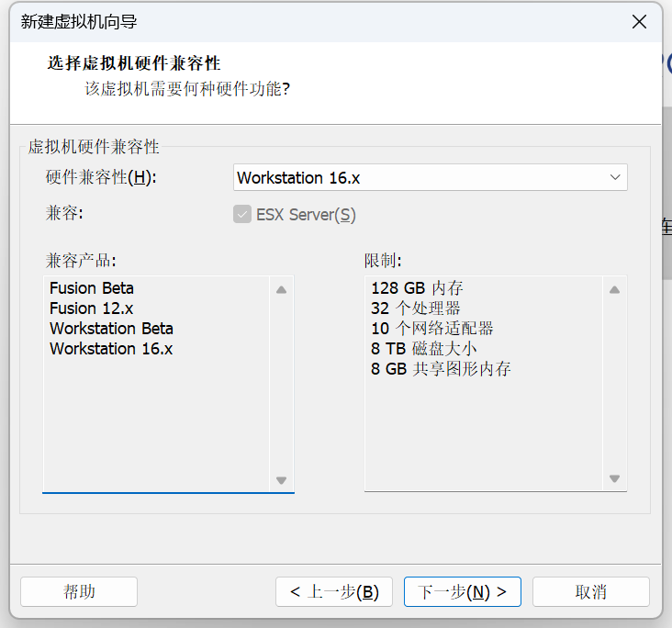Click 10 个网络适配器 limit entry
The height and width of the screenshot is (628, 672).
(432, 329)
